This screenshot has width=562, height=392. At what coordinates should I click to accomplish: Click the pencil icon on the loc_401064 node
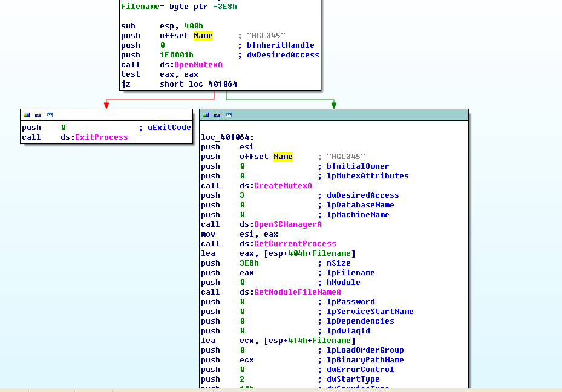tap(217, 115)
